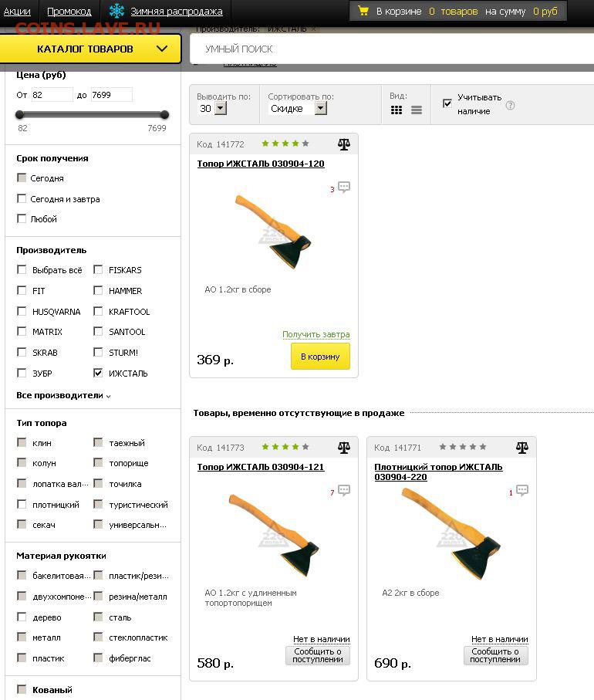The height and width of the screenshot is (700, 594).
Task: Expand Все производители list
Action: pyautogui.click(x=63, y=396)
